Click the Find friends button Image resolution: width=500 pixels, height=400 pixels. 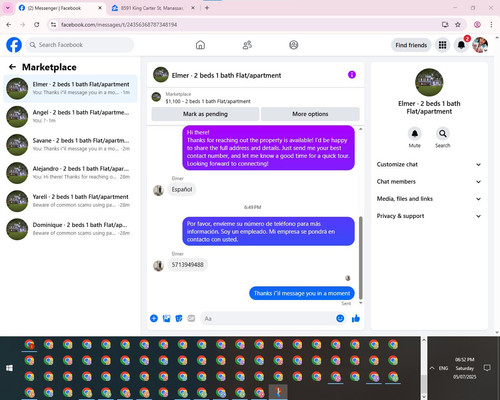click(x=411, y=45)
